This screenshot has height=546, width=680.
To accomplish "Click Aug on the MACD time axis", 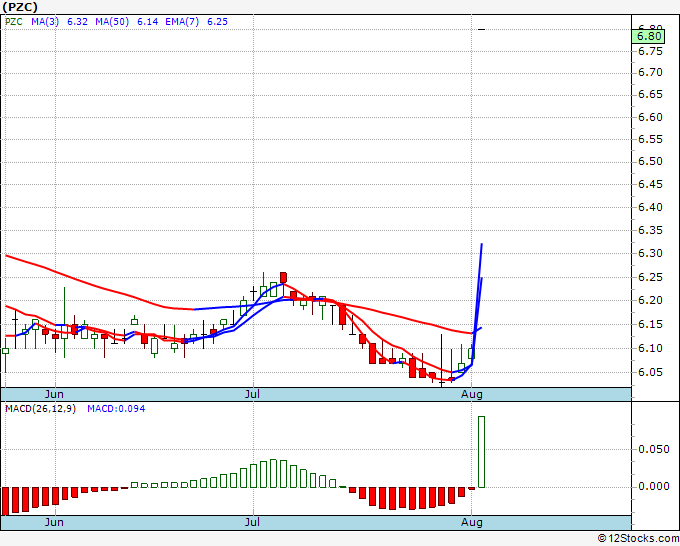I will coord(472,522).
